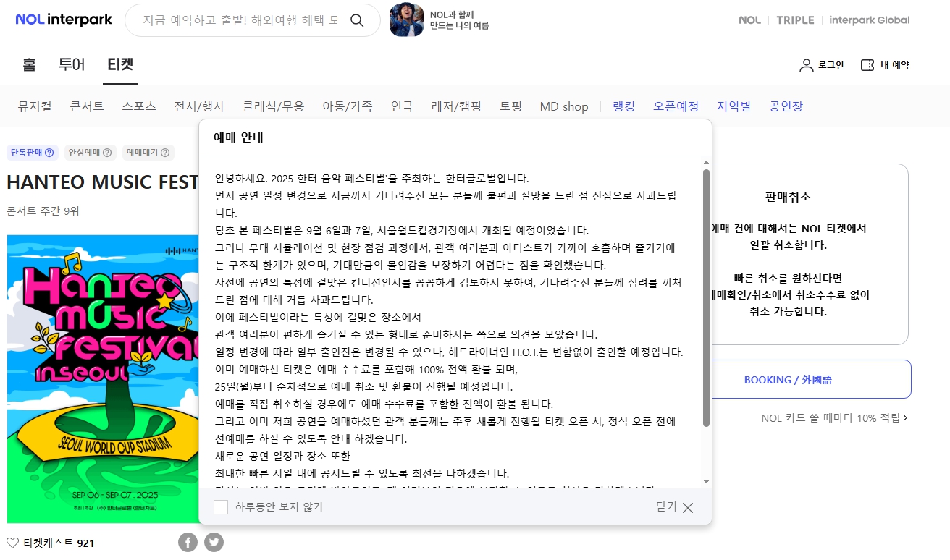Click popup scrollbar down arrow

pos(706,481)
